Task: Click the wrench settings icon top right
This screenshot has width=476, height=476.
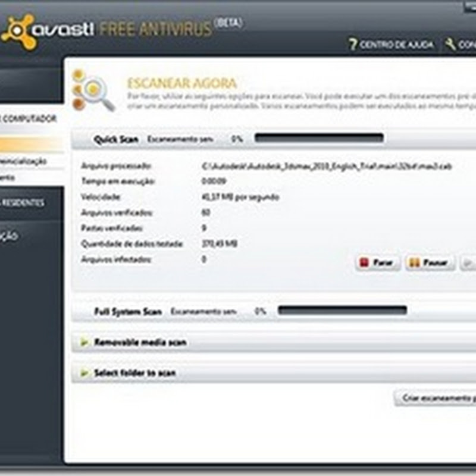Action: [x=450, y=42]
